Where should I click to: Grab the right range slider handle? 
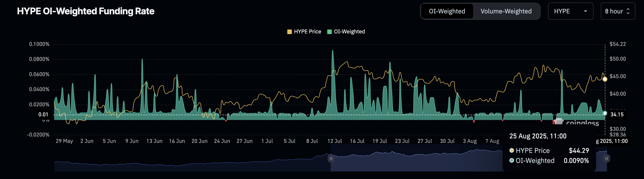pos(606,158)
